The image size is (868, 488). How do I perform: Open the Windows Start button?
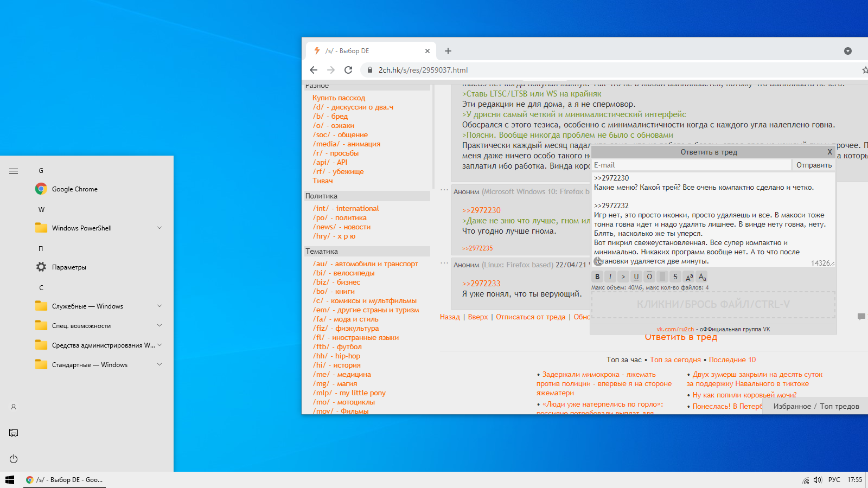pyautogui.click(x=10, y=480)
